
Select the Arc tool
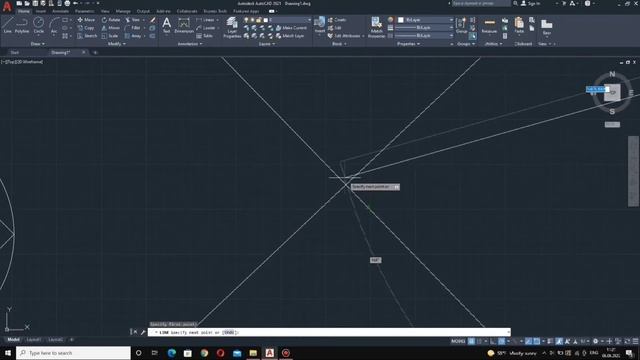pos(54,25)
